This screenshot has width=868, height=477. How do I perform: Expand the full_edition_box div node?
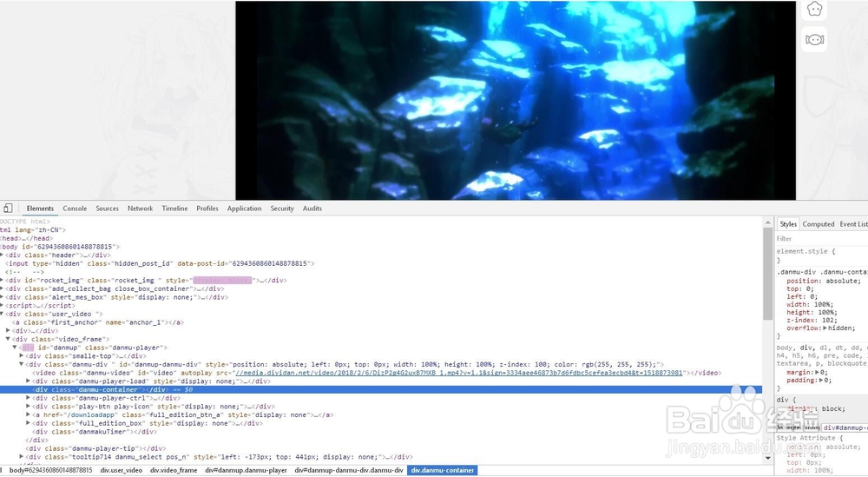(x=29, y=423)
